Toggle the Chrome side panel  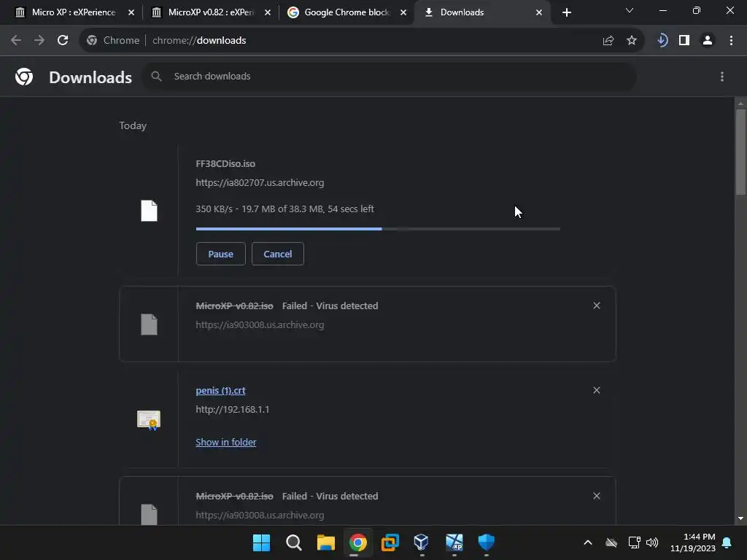click(684, 41)
